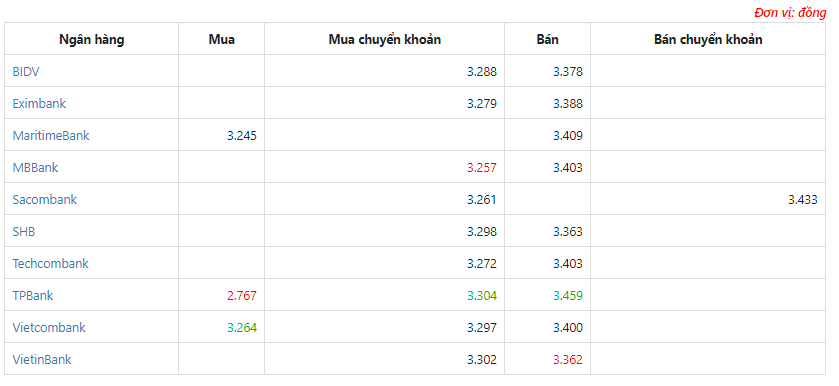Select TPBank's red 2.767 buy rate

(x=242, y=296)
